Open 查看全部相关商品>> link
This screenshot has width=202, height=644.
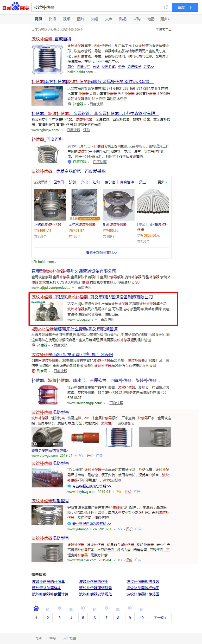tap(102, 253)
